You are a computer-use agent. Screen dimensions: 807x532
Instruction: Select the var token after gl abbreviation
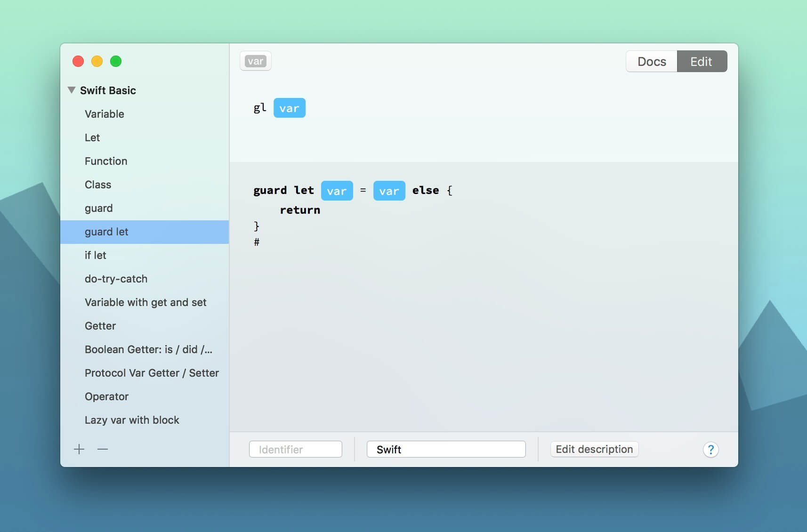[289, 108]
